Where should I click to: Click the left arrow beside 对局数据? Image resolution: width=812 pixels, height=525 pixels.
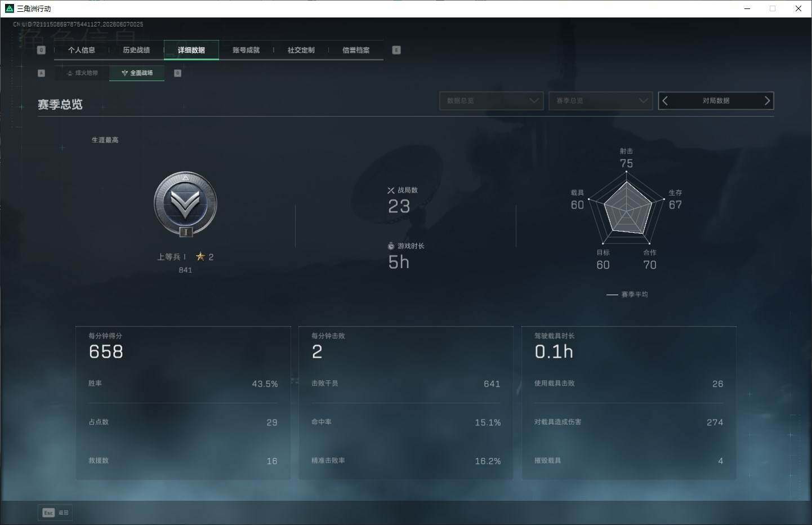665,101
